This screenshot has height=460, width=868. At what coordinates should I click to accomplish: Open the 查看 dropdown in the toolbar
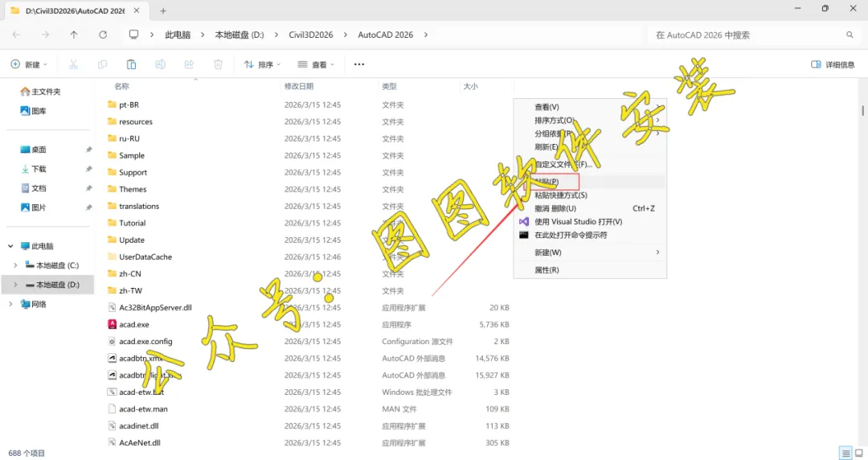pos(316,64)
